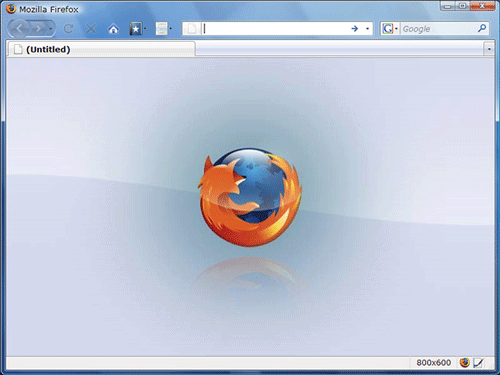Go to the Home page icon
The image size is (500, 375).
click(x=113, y=29)
